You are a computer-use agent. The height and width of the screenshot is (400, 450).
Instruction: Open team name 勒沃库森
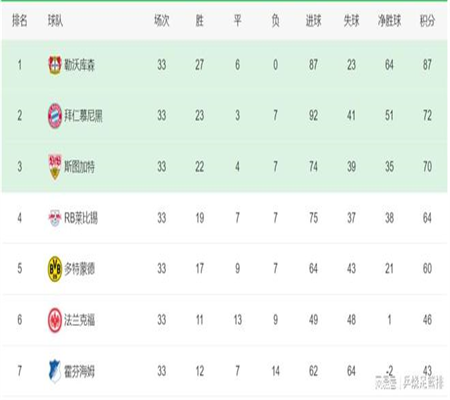click(79, 65)
